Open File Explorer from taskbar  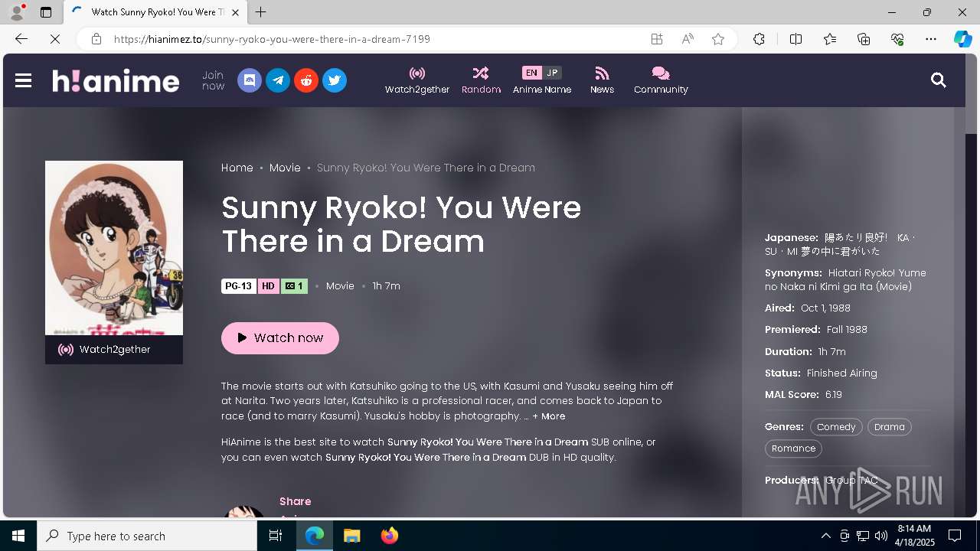352,536
